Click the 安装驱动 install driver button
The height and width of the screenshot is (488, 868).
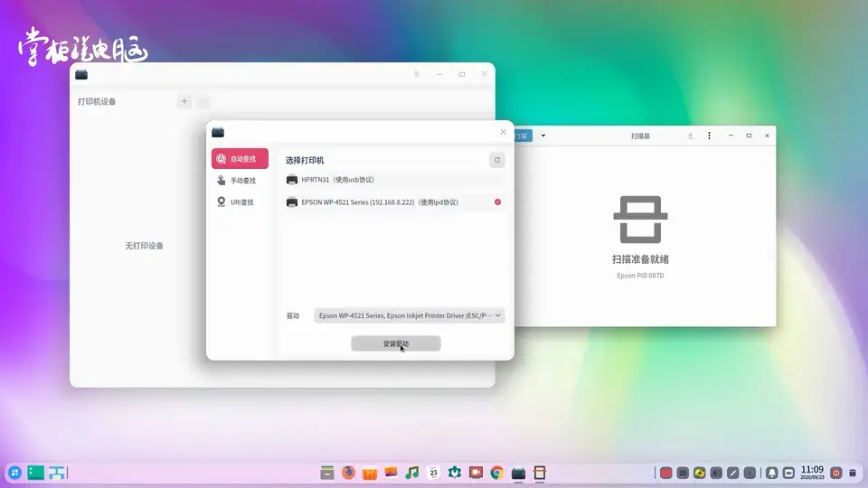click(x=395, y=343)
